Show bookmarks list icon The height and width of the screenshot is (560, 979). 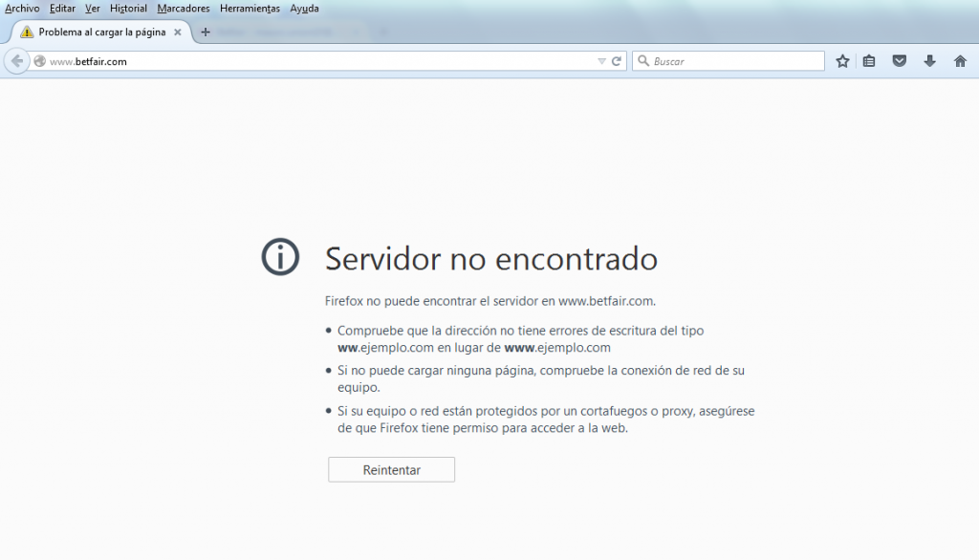tap(868, 60)
